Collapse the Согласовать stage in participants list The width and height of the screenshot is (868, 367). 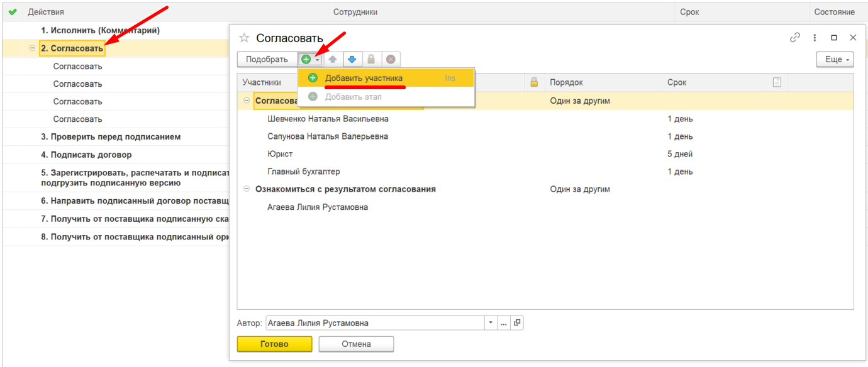point(246,101)
